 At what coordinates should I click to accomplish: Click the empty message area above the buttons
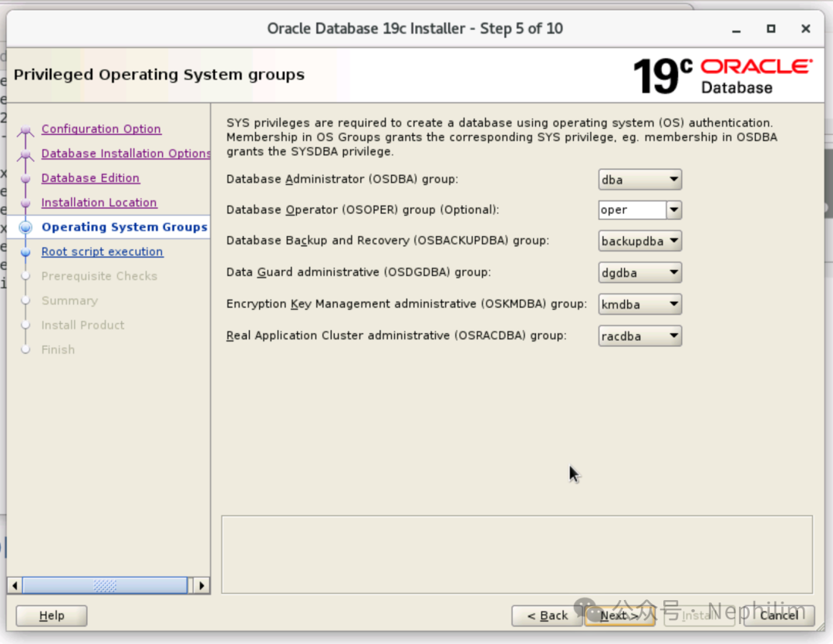(x=517, y=555)
